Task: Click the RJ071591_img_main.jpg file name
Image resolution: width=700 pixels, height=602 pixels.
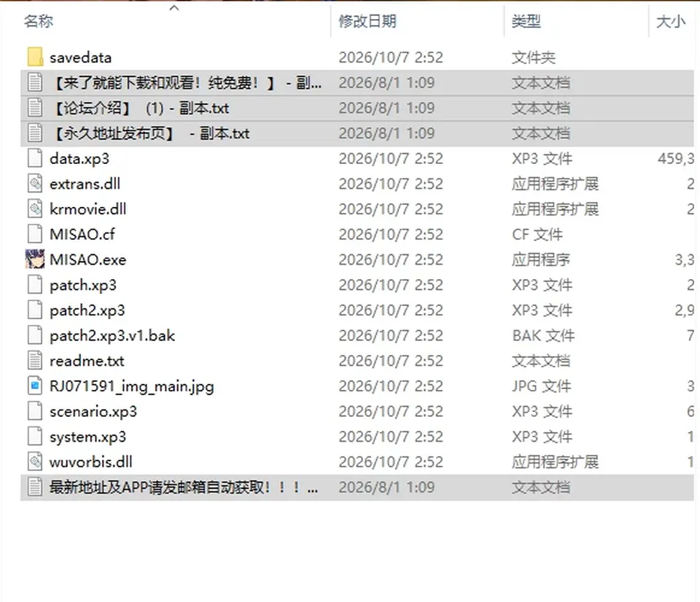Action: click(132, 386)
